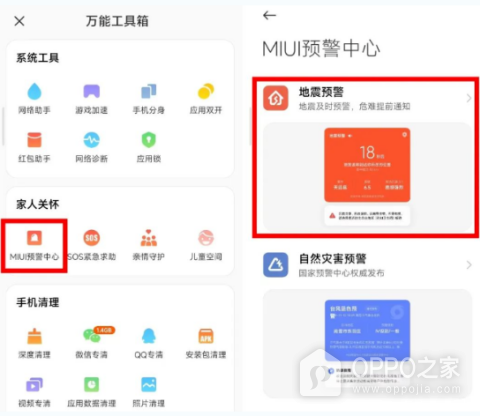Tap the 应用双开 yellow coins icon
The image size is (480, 416).
pyautogui.click(x=206, y=91)
